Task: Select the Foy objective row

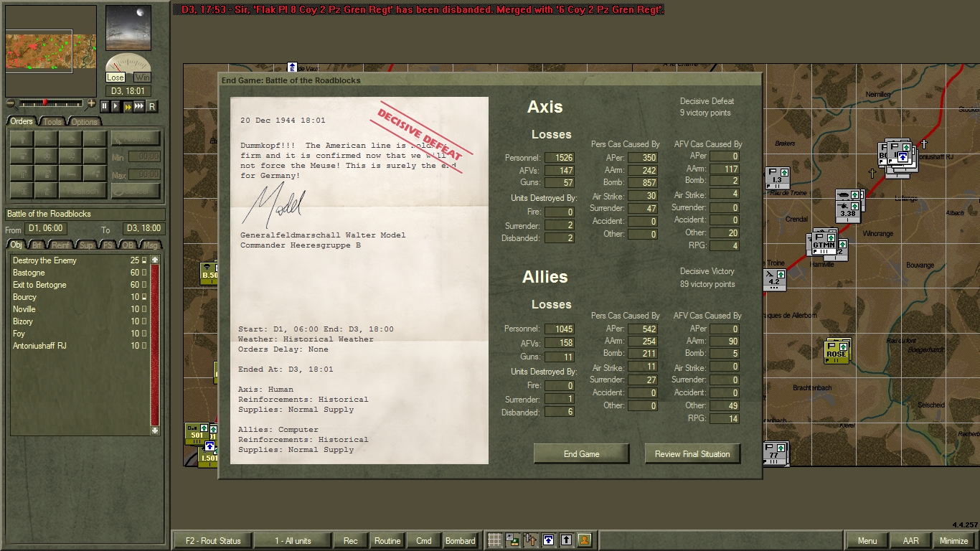Action: pyautogui.click(x=79, y=334)
